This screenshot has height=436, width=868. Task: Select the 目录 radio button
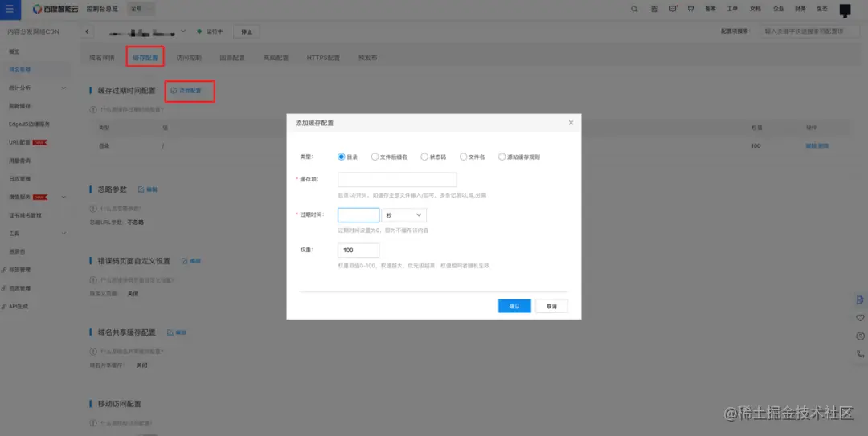coord(341,157)
